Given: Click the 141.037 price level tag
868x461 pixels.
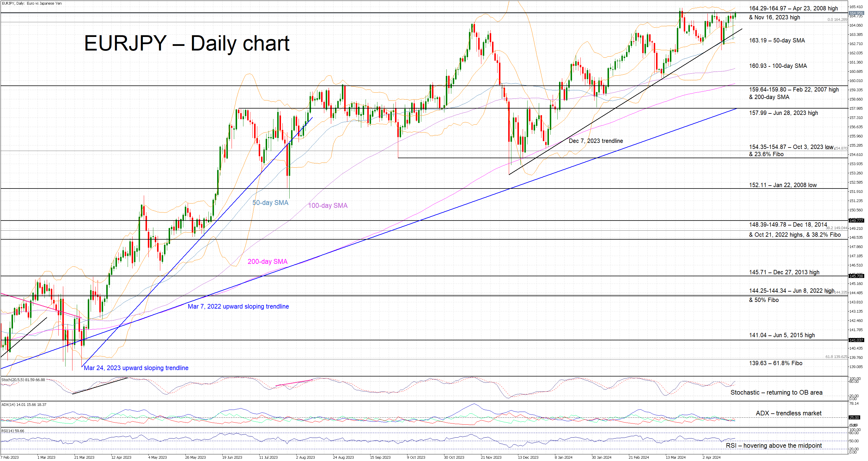Looking at the screenshot, I should [x=856, y=340].
